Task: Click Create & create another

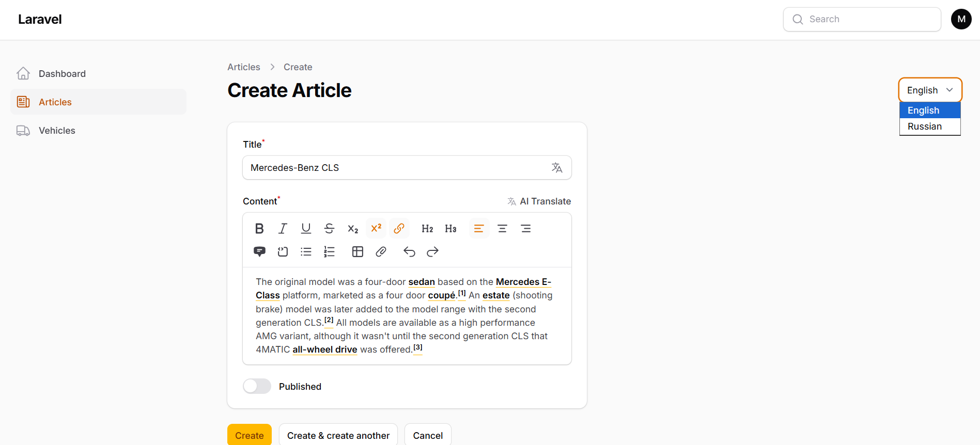Action: click(338, 435)
